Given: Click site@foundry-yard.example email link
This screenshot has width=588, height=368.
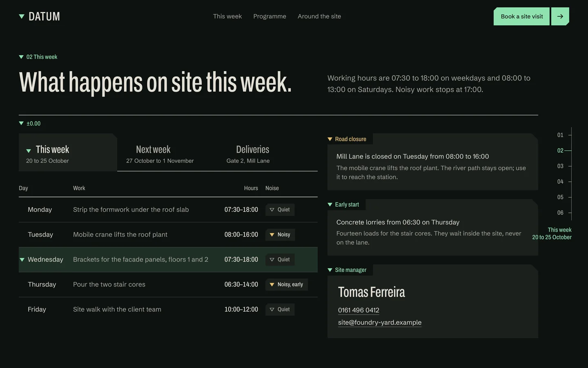Looking at the screenshot, I should [380, 323].
